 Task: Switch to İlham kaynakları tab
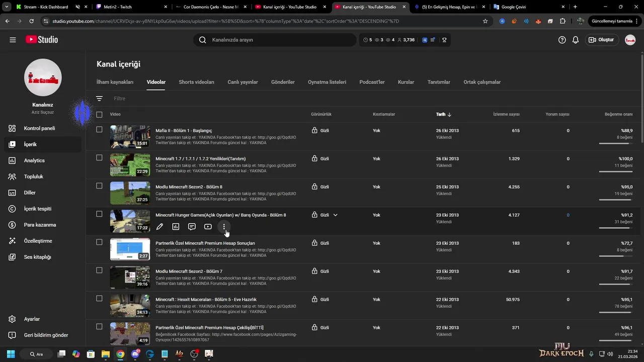pos(115,82)
